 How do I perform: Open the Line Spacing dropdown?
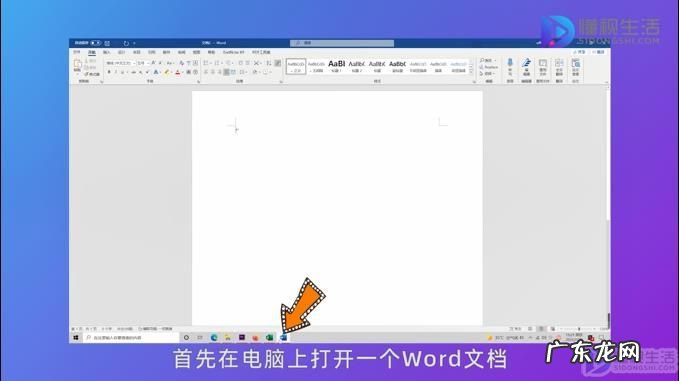(x=243, y=72)
